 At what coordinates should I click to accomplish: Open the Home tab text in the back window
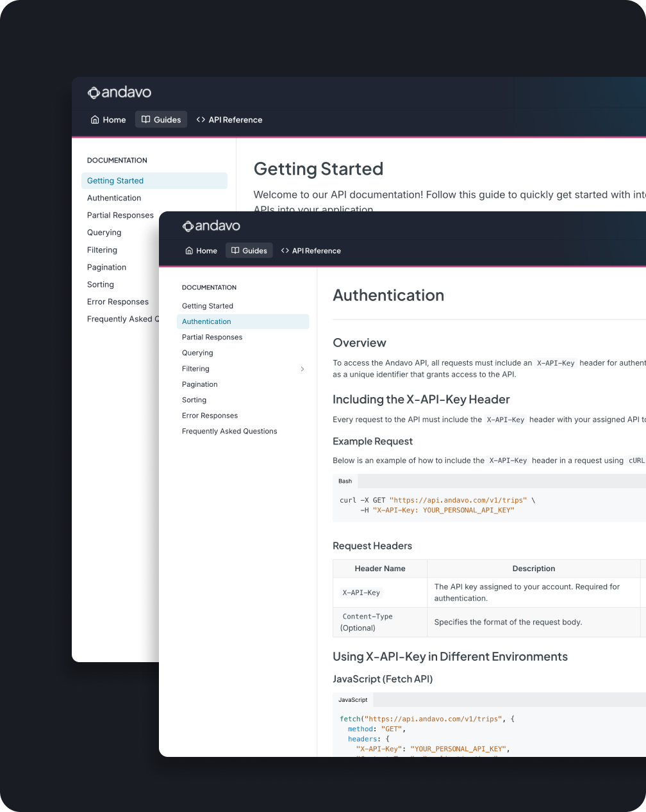pos(114,120)
